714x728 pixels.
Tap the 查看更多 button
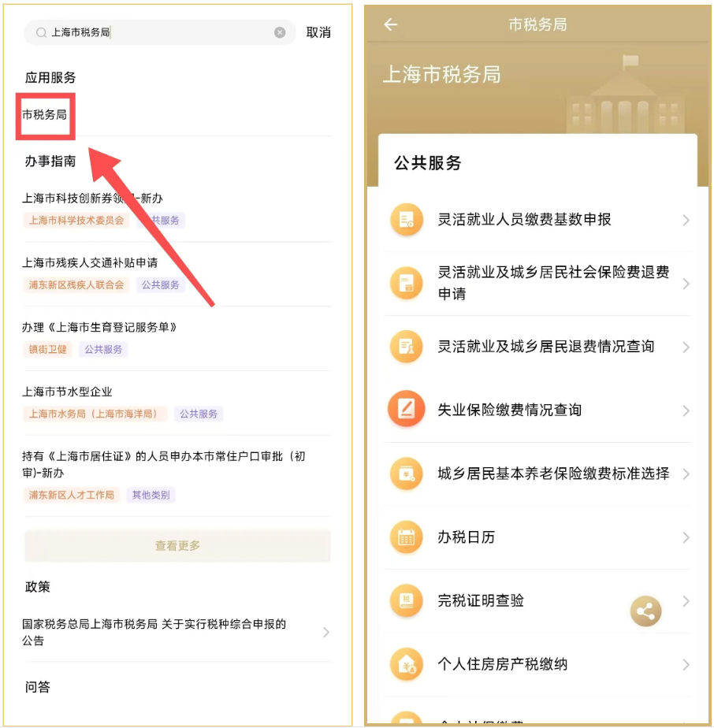click(x=177, y=545)
